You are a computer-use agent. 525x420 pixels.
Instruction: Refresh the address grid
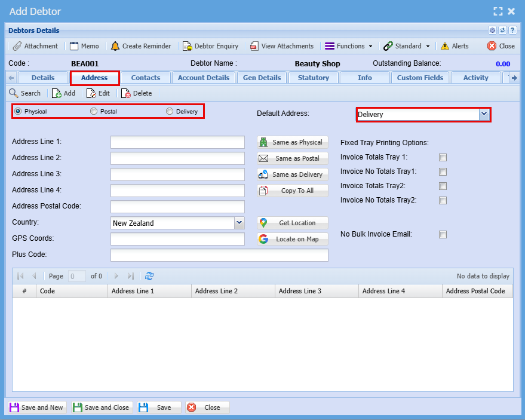tap(149, 276)
